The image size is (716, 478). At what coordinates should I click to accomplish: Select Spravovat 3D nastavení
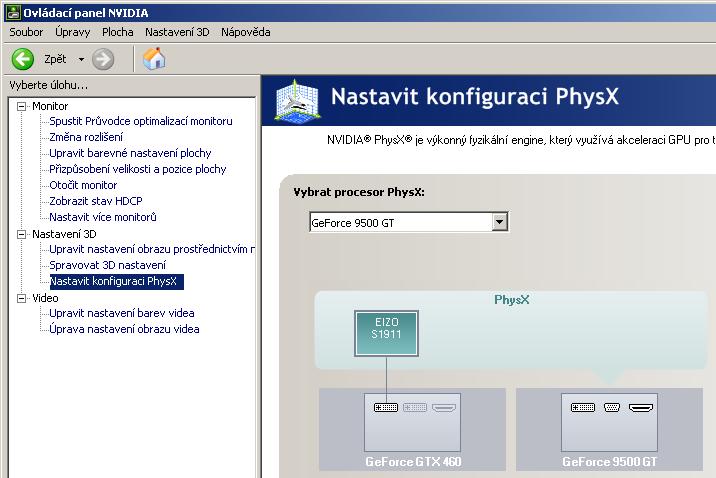coord(107,265)
